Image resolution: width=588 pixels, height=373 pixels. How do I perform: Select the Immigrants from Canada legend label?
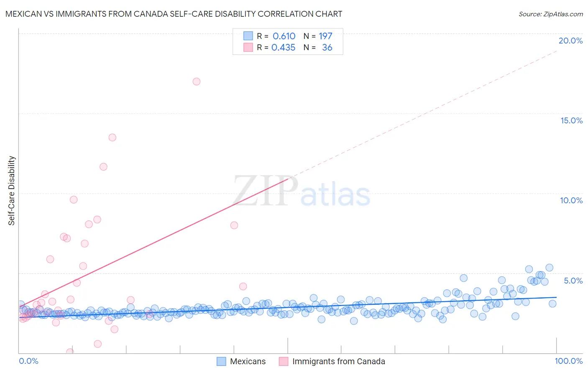click(339, 361)
